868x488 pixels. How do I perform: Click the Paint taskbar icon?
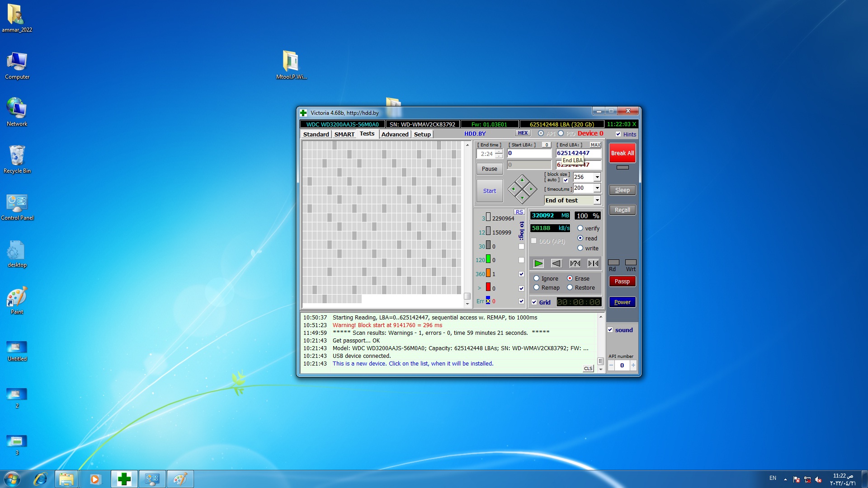pos(180,479)
